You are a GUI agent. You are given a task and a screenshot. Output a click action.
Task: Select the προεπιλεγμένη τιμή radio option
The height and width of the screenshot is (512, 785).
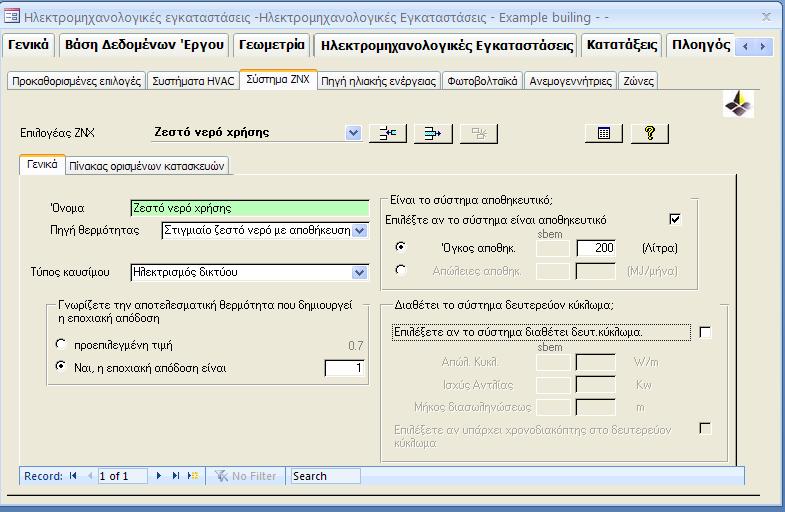click(x=61, y=344)
